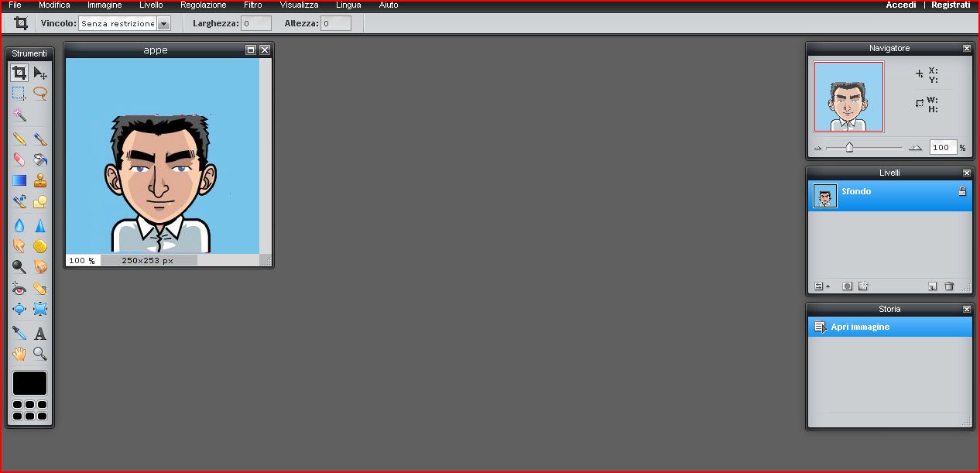Screen dimensions: 980x473
Task: Pick the Magic Wand tool
Action: click(19, 115)
